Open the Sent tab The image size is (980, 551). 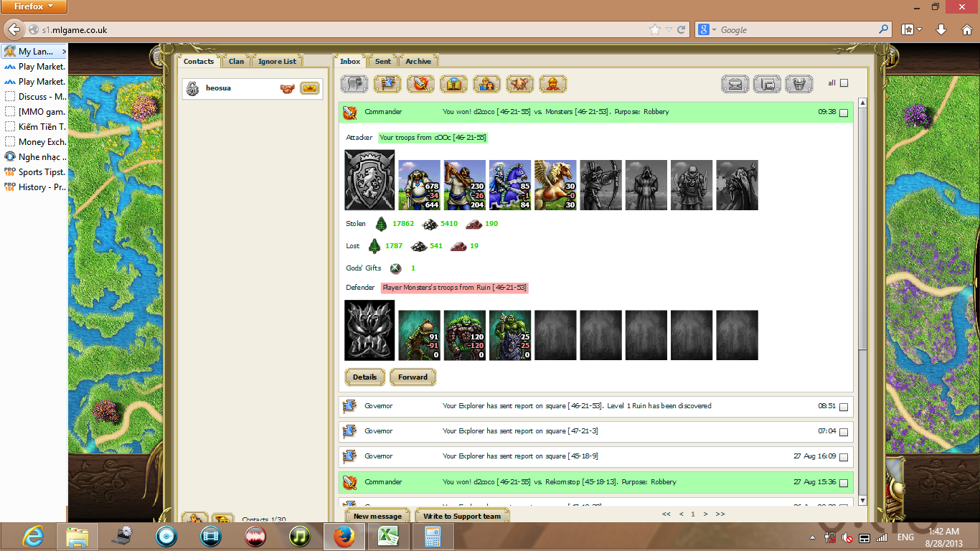pyautogui.click(x=383, y=61)
